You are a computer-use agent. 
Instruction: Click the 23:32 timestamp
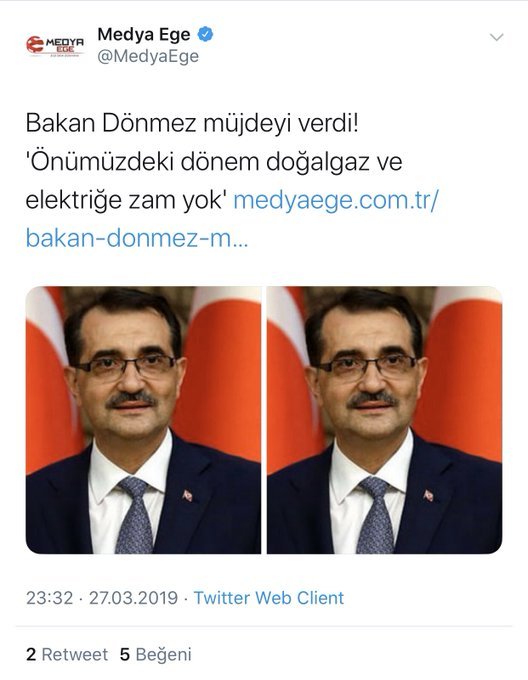(49, 598)
